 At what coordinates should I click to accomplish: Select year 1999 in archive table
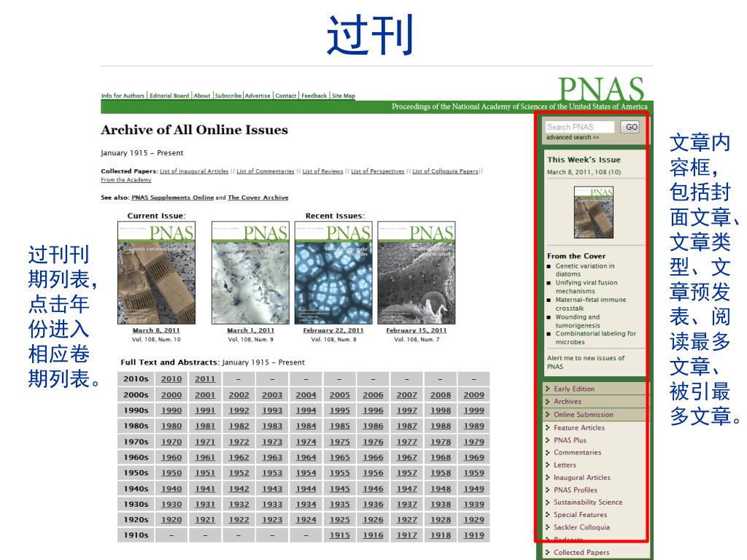(474, 411)
